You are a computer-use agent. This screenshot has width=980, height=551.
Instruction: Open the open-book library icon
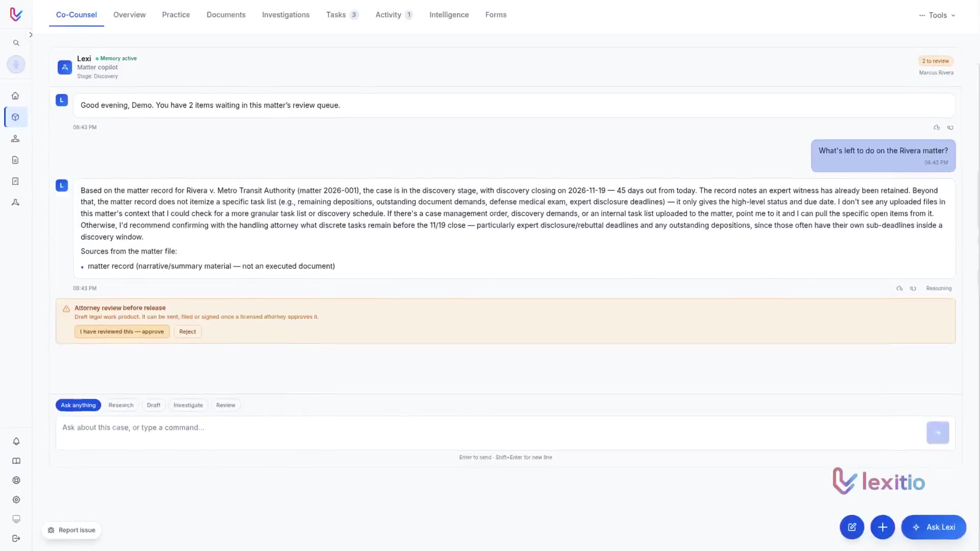(16, 461)
